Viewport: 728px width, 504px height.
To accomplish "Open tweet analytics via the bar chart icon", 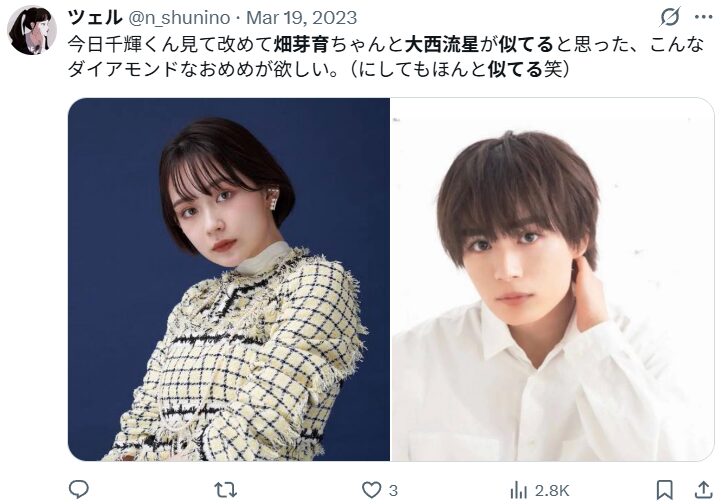I will [518, 490].
